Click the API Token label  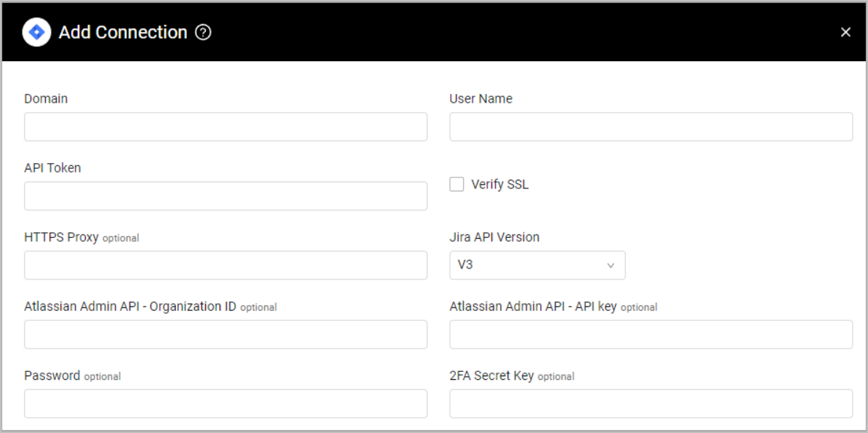point(52,168)
